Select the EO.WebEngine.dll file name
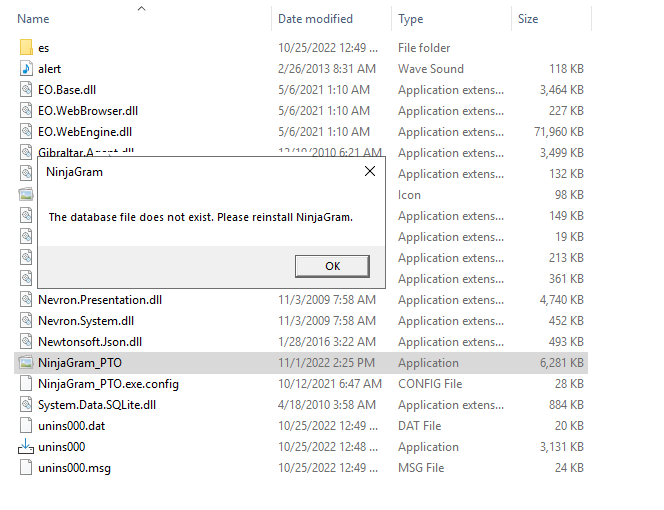The image size is (664, 510). (x=85, y=132)
